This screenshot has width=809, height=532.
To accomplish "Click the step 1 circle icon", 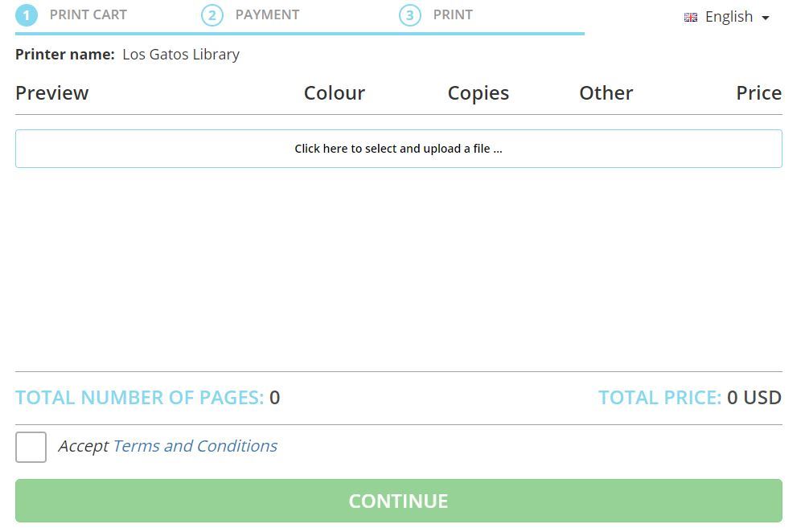I will [27, 15].
